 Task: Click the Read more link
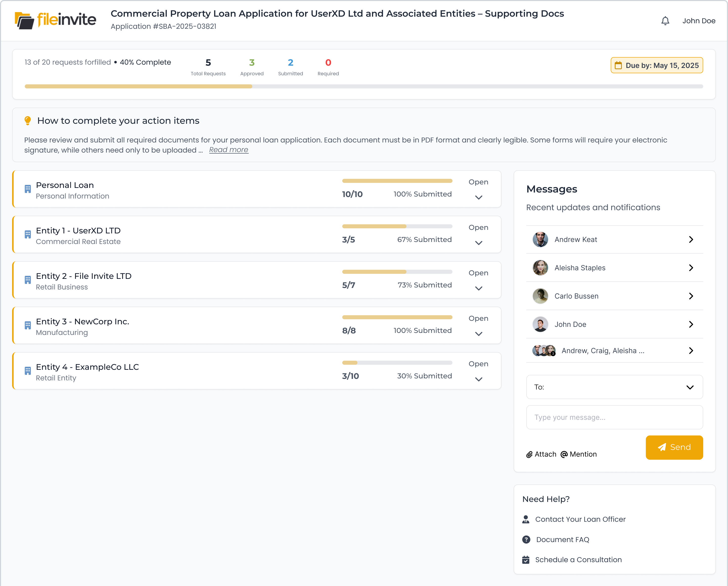click(x=228, y=150)
